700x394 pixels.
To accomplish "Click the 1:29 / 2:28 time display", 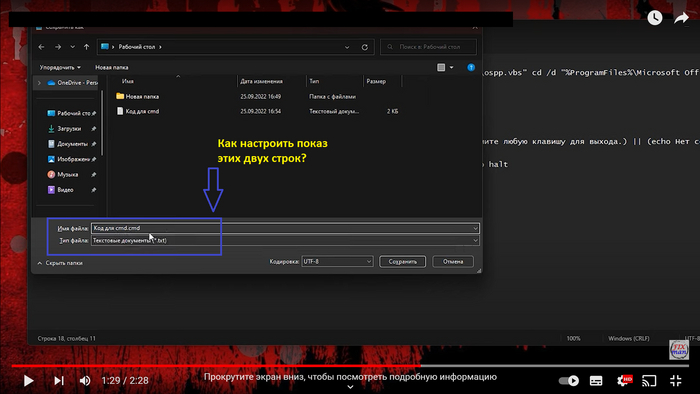I will coord(125,381).
